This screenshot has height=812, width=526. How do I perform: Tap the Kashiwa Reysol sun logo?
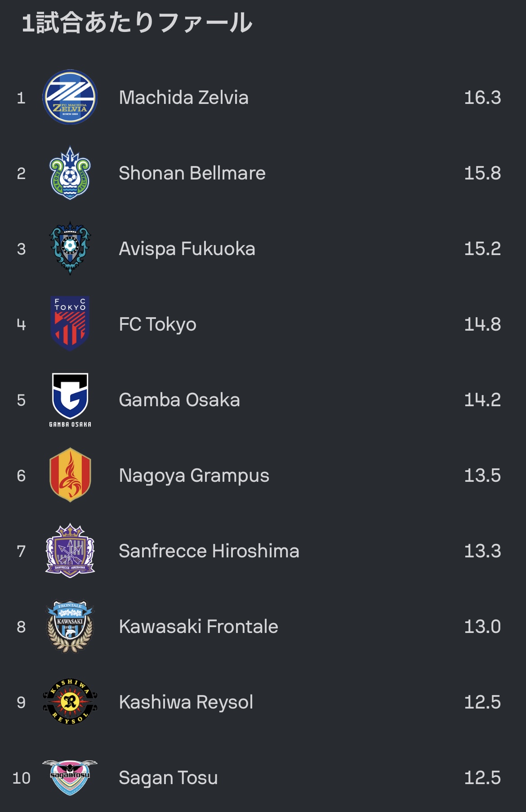click(70, 701)
